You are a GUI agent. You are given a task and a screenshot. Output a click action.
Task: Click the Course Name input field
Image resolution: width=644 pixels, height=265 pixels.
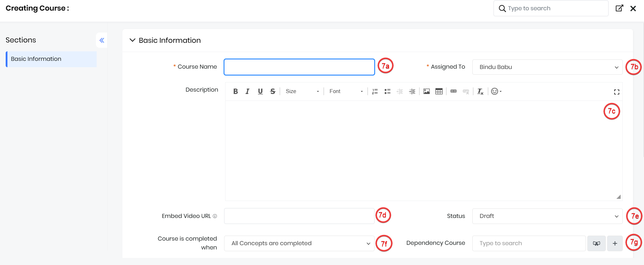point(299,67)
